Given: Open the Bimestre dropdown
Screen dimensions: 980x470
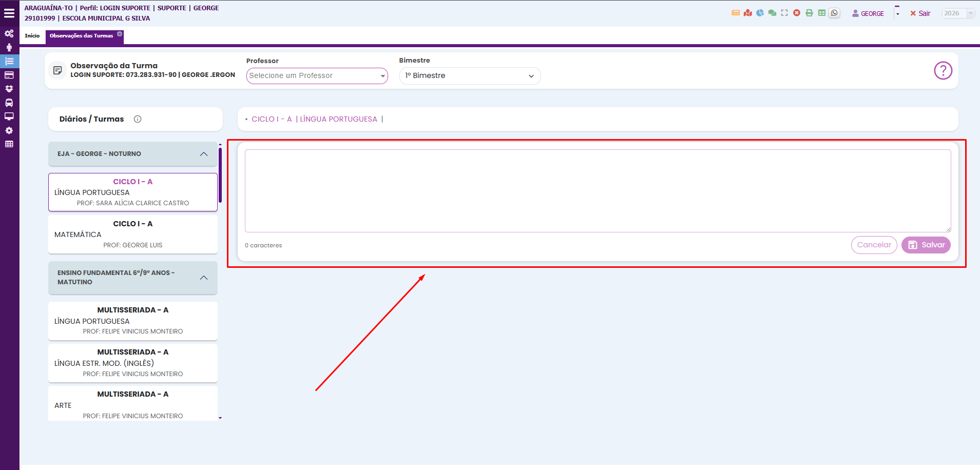Looking at the screenshot, I should click(x=469, y=76).
